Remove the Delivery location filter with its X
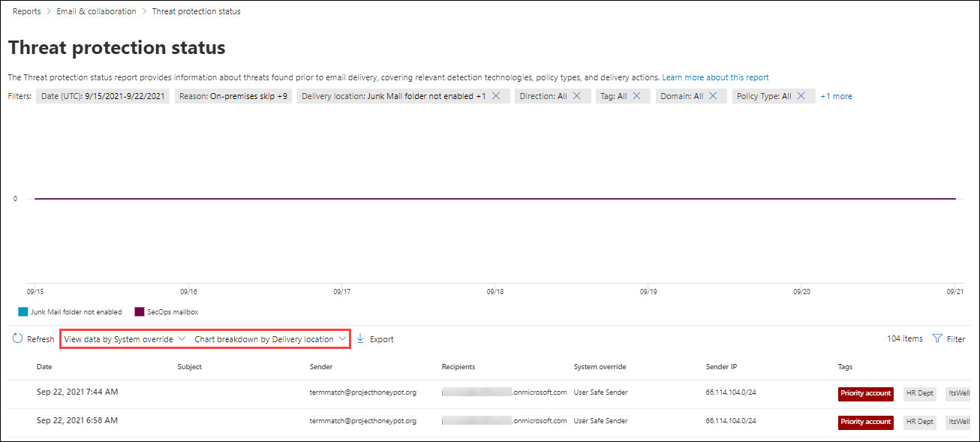Image resolution: width=980 pixels, height=442 pixels. 496,96
